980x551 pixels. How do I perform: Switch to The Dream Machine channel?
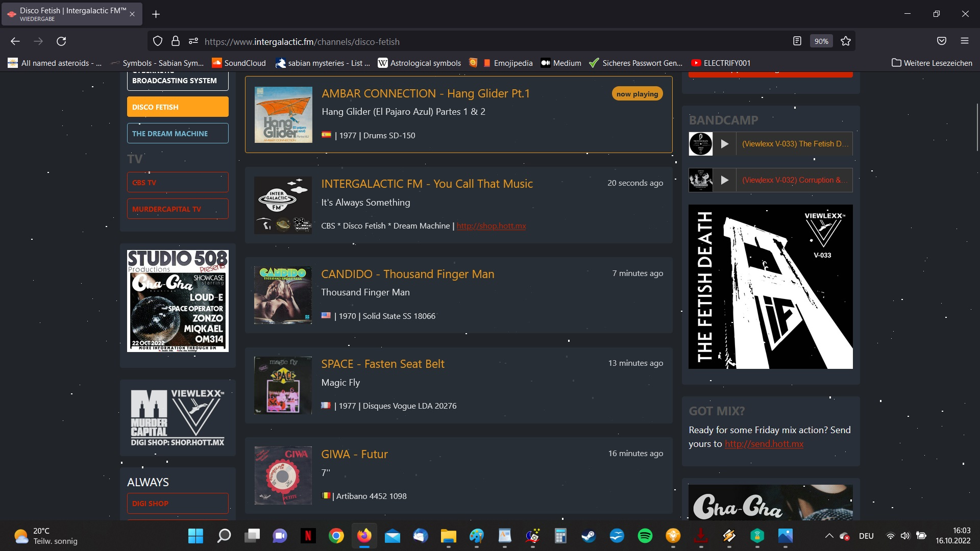tap(178, 134)
